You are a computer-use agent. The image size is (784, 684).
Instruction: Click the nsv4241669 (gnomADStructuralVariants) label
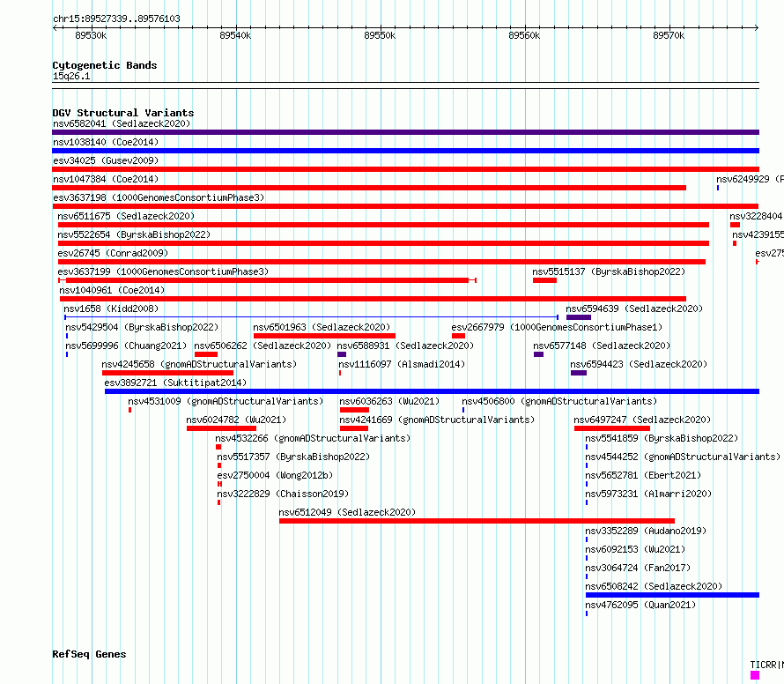coord(437,420)
